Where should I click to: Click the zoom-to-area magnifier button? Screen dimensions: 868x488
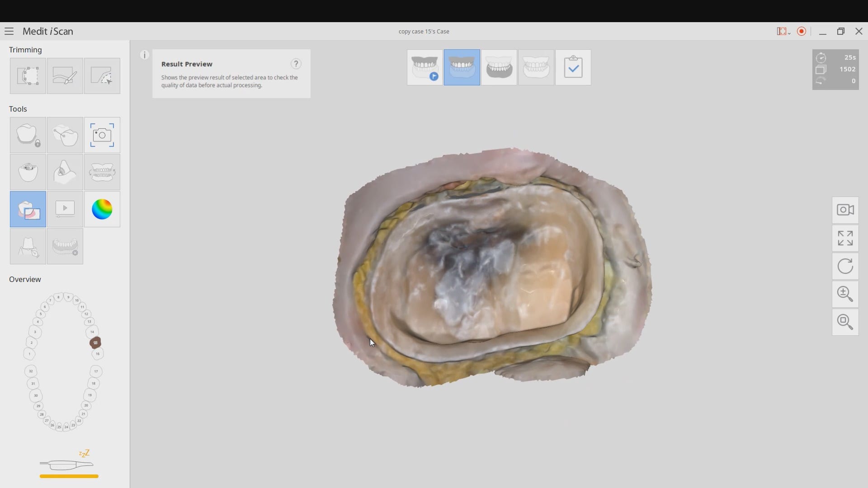845,322
